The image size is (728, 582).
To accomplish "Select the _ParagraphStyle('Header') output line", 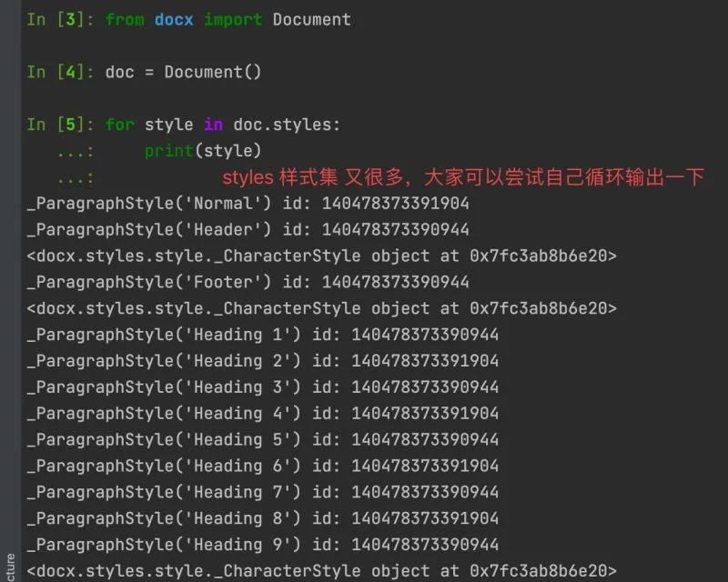I will 248,230.
